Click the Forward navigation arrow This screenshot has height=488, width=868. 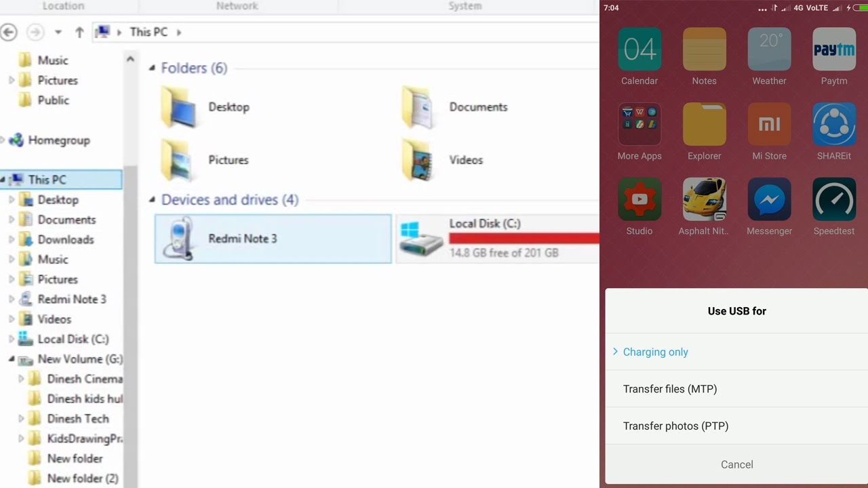click(35, 32)
